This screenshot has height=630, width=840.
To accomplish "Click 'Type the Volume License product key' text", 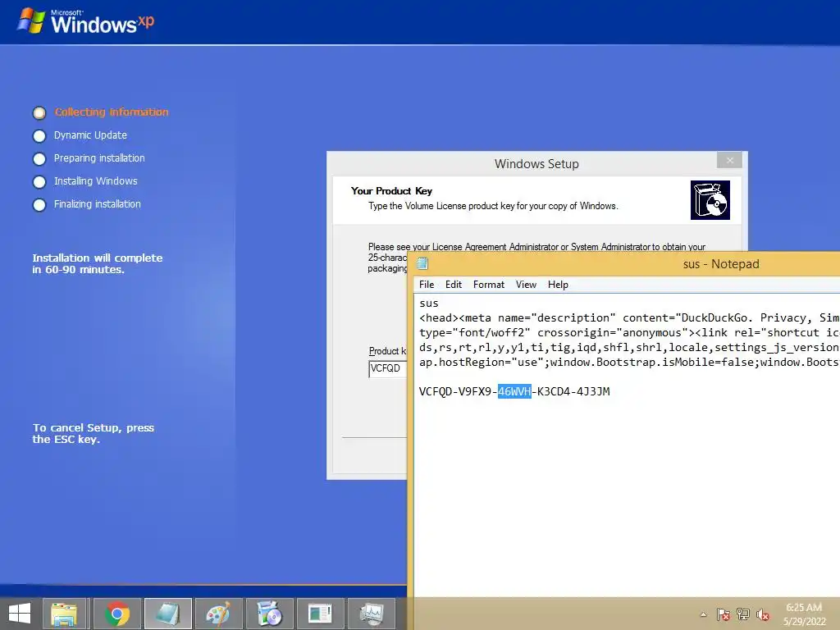I will click(x=493, y=206).
